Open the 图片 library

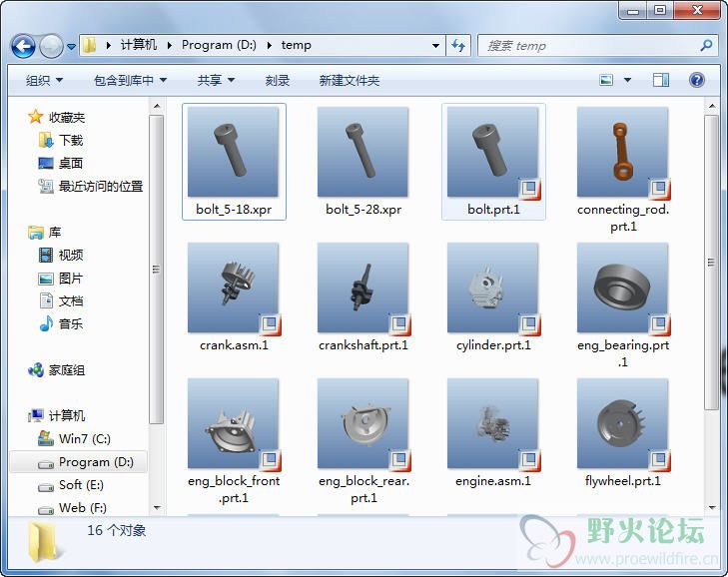click(71, 279)
